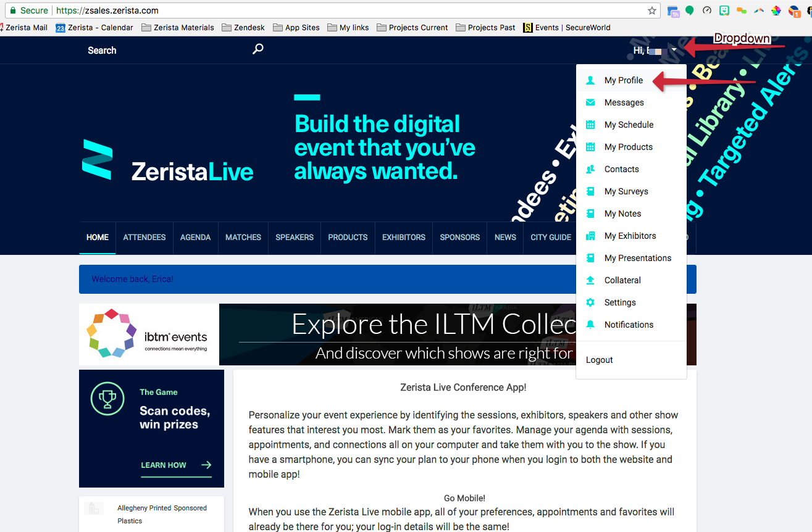
Task: Open the calendar 1h extension icon
Action: click(672, 10)
